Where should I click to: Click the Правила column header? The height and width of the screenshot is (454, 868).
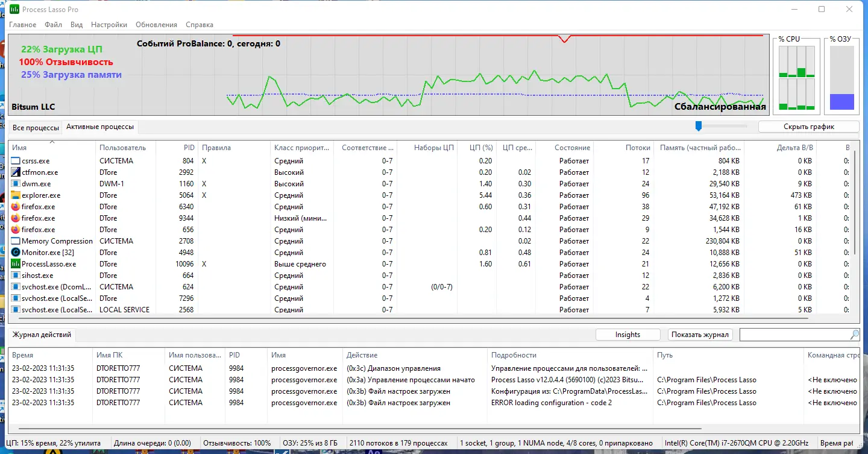tap(234, 148)
